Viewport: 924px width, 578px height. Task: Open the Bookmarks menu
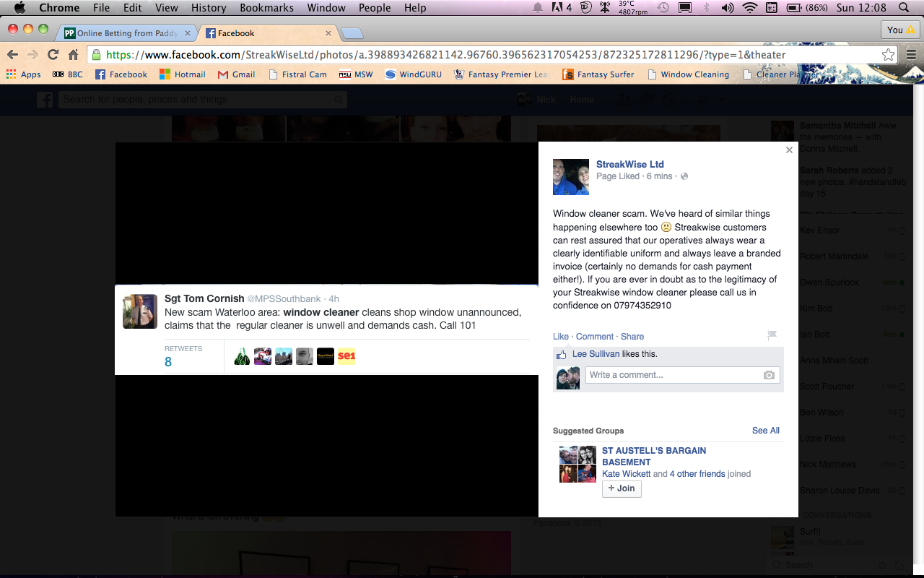[x=267, y=8]
